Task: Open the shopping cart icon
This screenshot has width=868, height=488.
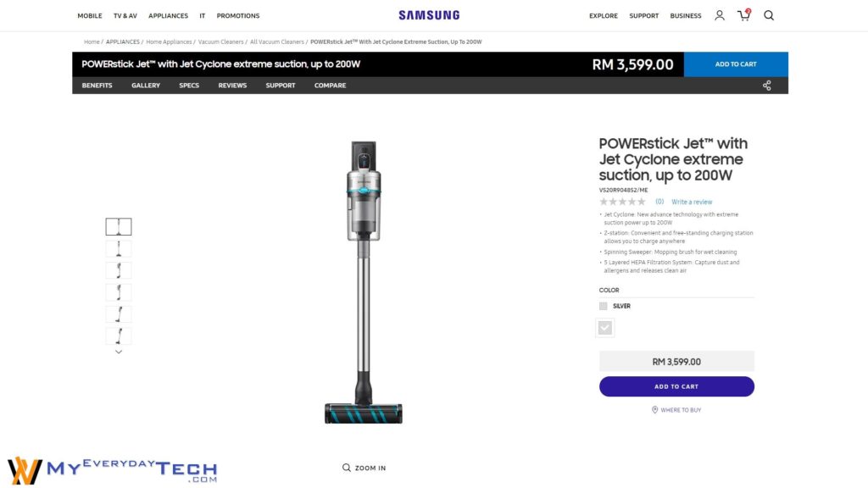Action: pos(744,15)
